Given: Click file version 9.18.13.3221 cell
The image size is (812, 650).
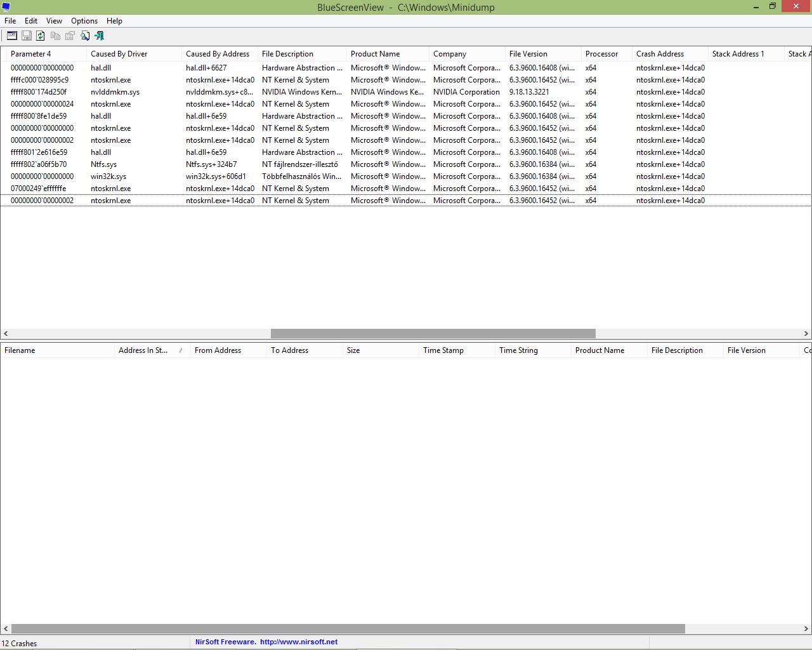Looking at the screenshot, I should coord(529,92).
